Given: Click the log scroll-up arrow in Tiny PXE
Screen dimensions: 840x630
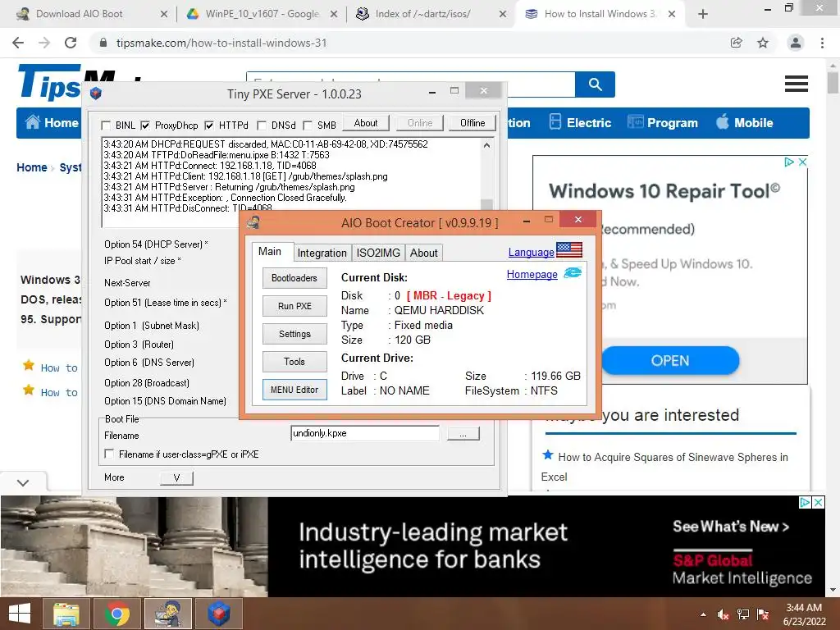Looking at the screenshot, I should (486, 145).
